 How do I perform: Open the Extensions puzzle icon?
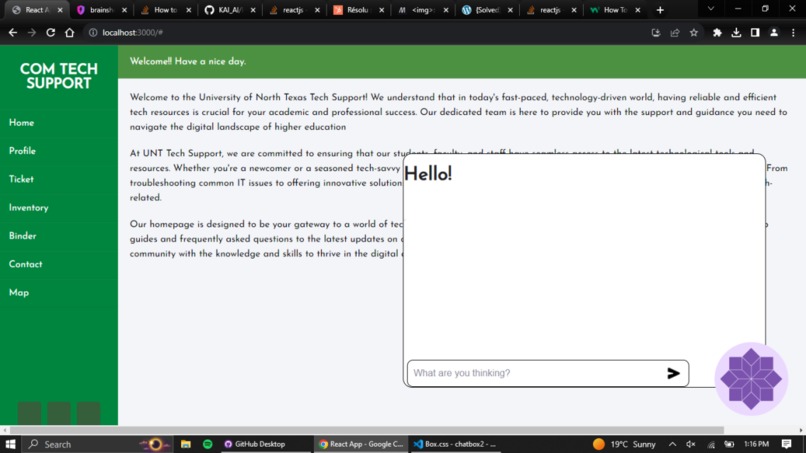pyautogui.click(x=717, y=32)
